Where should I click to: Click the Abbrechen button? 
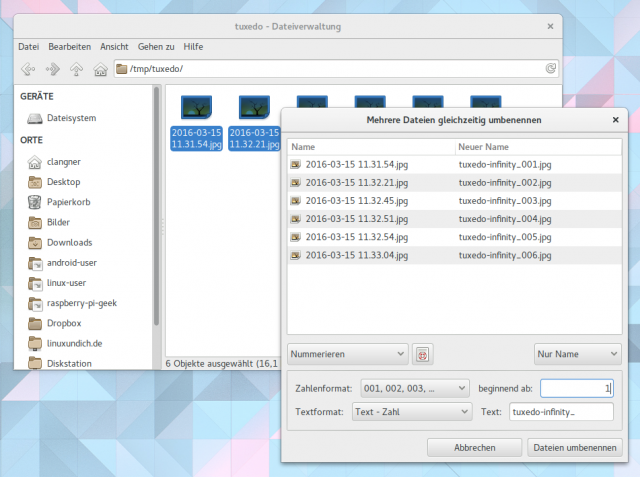(x=474, y=448)
